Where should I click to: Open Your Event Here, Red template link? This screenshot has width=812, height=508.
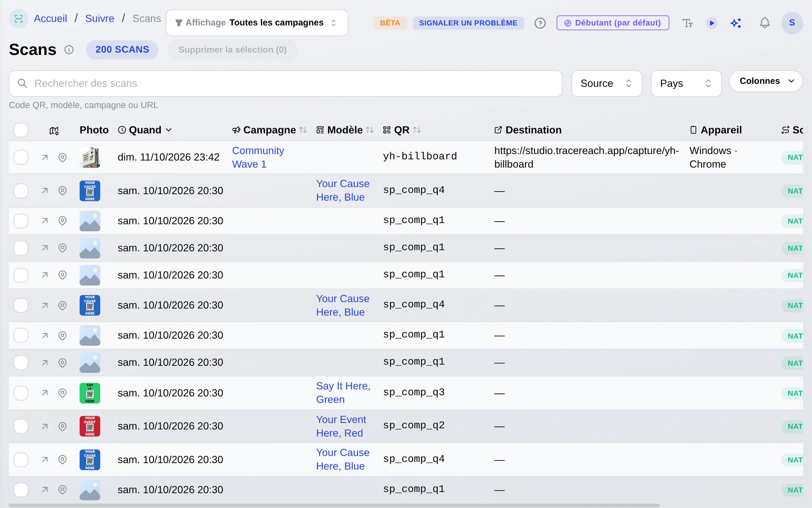click(x=341, y=426)
